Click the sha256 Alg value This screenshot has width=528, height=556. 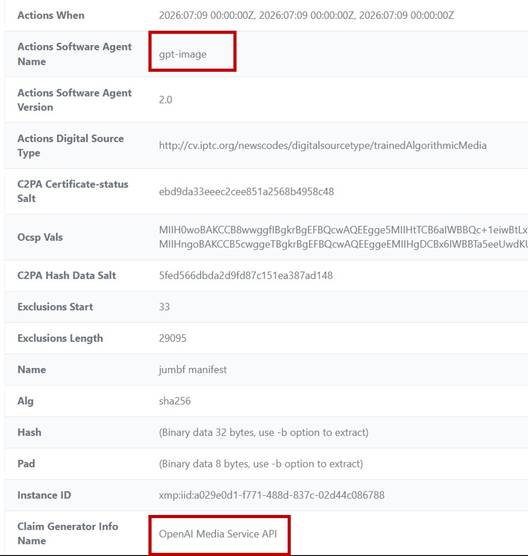tap(175, 401)
